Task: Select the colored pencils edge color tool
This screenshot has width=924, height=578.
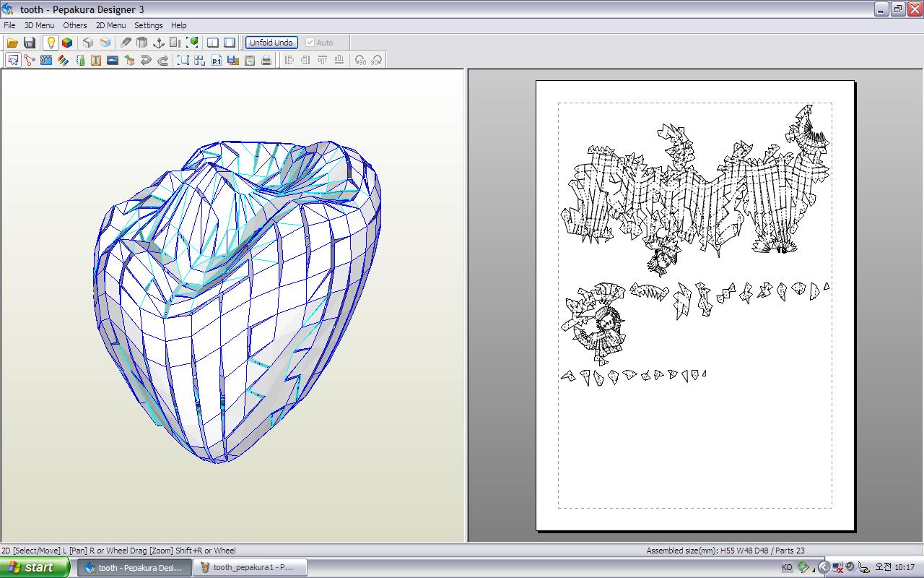Action: point(63,61)
